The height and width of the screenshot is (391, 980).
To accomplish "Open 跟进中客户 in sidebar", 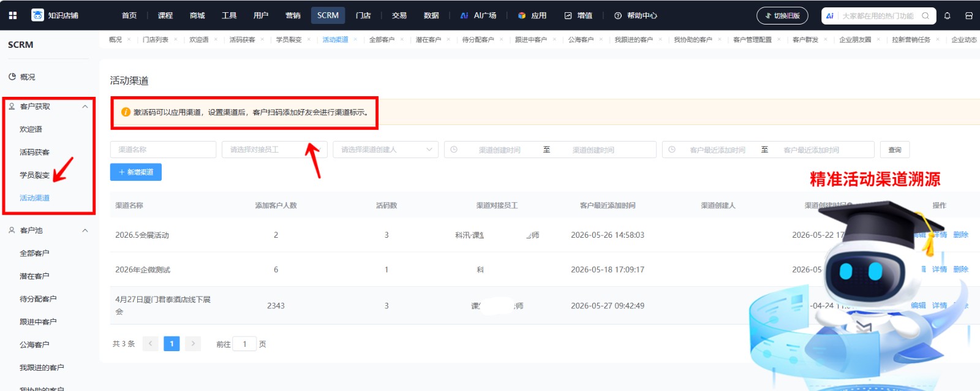I will [x=38, y=322].
